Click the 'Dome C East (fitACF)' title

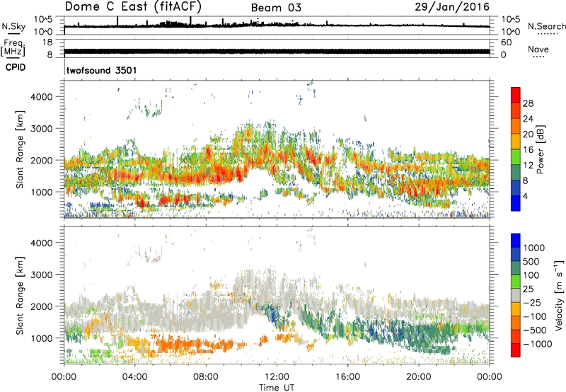point(133,7)
